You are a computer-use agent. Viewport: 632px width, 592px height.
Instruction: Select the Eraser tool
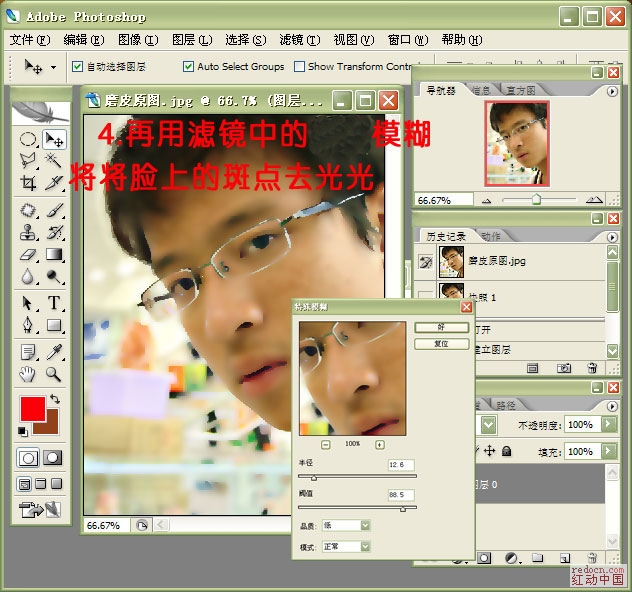point(28,254)
